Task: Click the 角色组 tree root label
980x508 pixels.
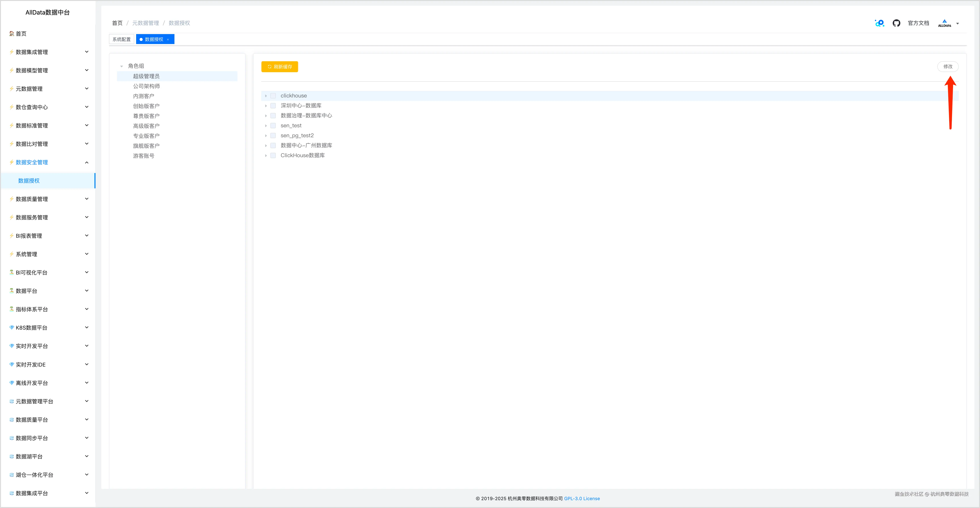Action: click(x=136, y=66)
